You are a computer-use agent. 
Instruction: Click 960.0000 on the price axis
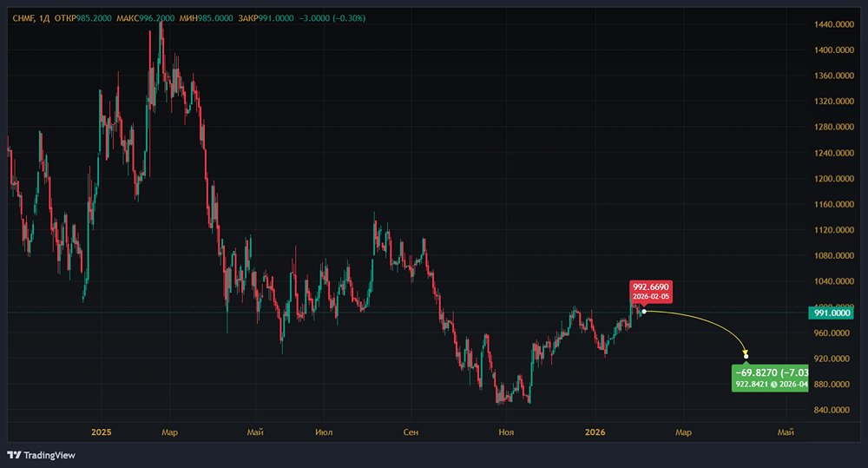click(832, 333)
